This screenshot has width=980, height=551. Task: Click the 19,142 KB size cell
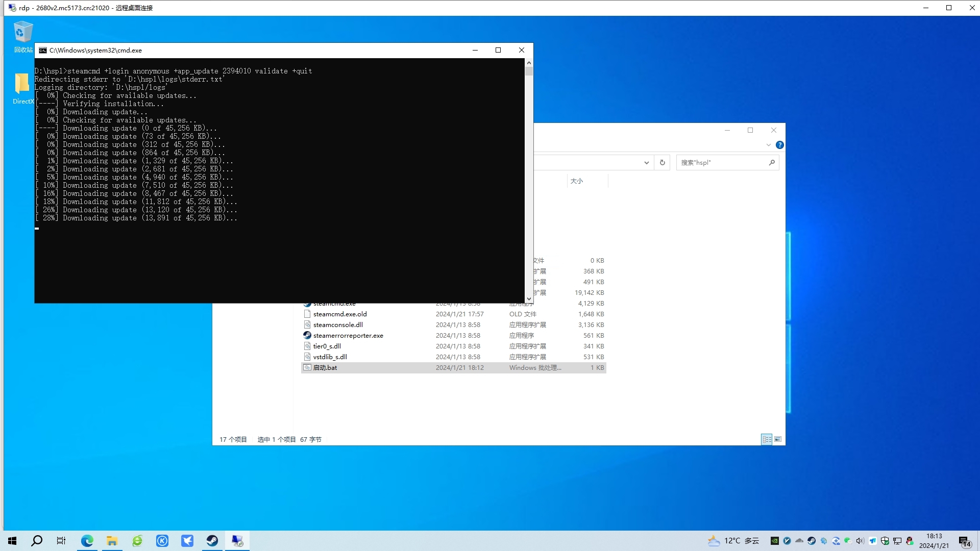click(589, 293)
